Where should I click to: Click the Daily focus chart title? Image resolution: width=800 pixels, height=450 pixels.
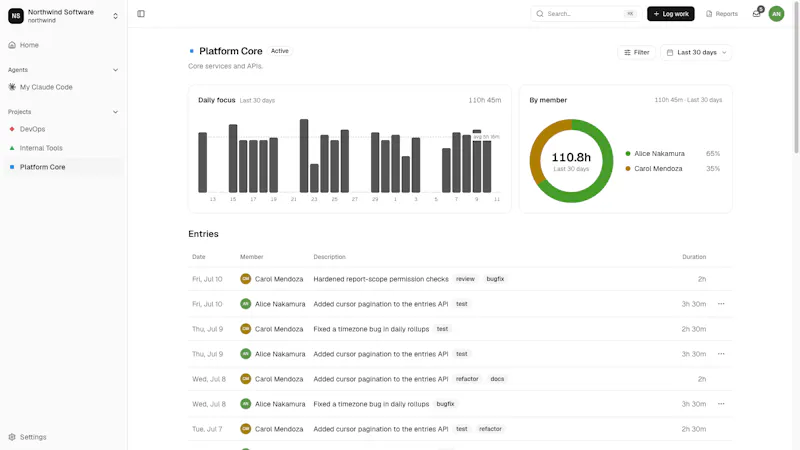click(x=216, y=100)
